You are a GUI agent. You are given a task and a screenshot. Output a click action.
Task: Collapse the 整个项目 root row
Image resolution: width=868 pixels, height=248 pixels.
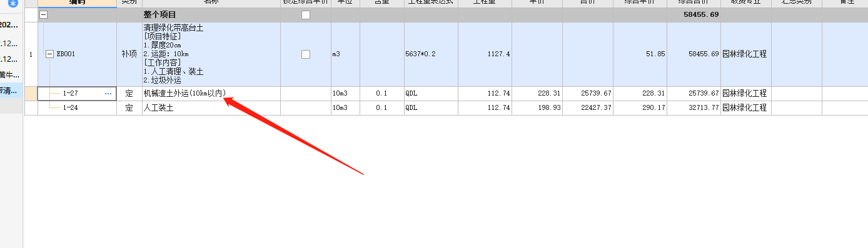tap(43, 15)
